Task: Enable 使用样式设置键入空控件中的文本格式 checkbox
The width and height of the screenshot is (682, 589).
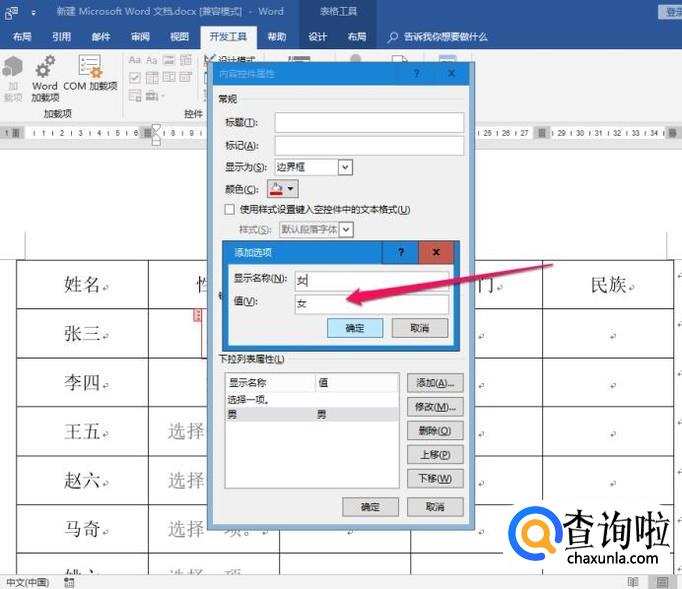Action: 230,209
